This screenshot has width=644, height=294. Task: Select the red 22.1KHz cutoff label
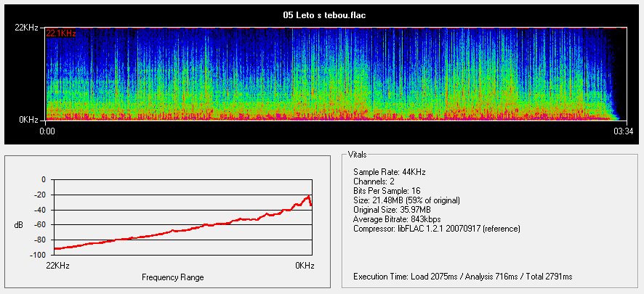[x=61, y=33]
